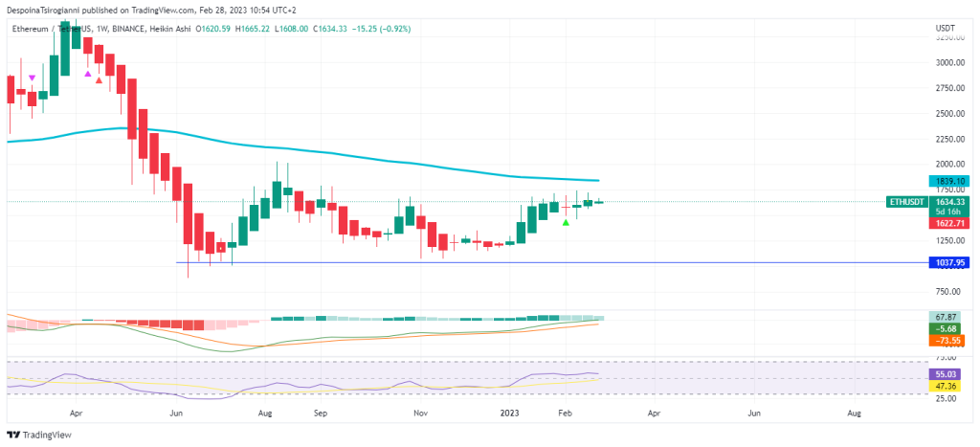Click the green upward triangle signal marker

[567, 222]
